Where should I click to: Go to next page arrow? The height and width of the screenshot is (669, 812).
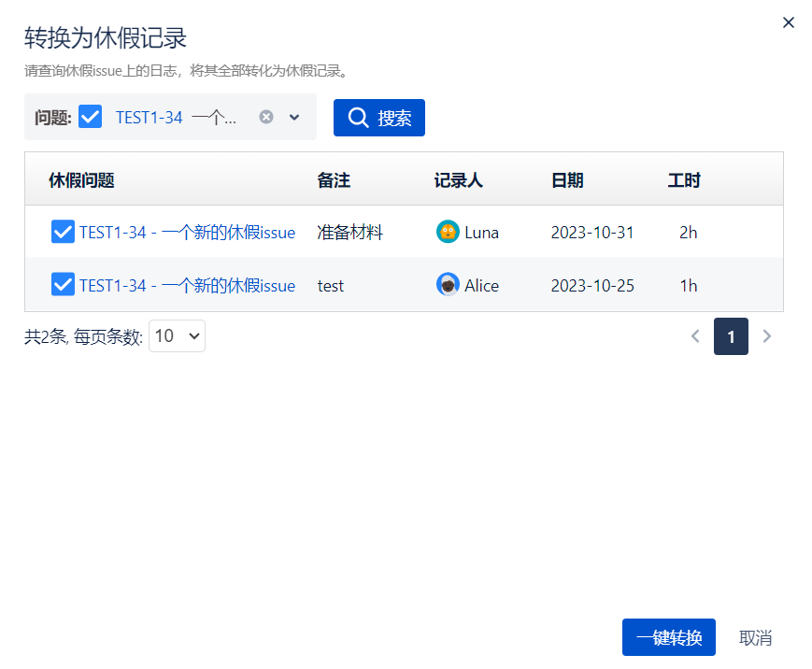[x=767, y=336]
